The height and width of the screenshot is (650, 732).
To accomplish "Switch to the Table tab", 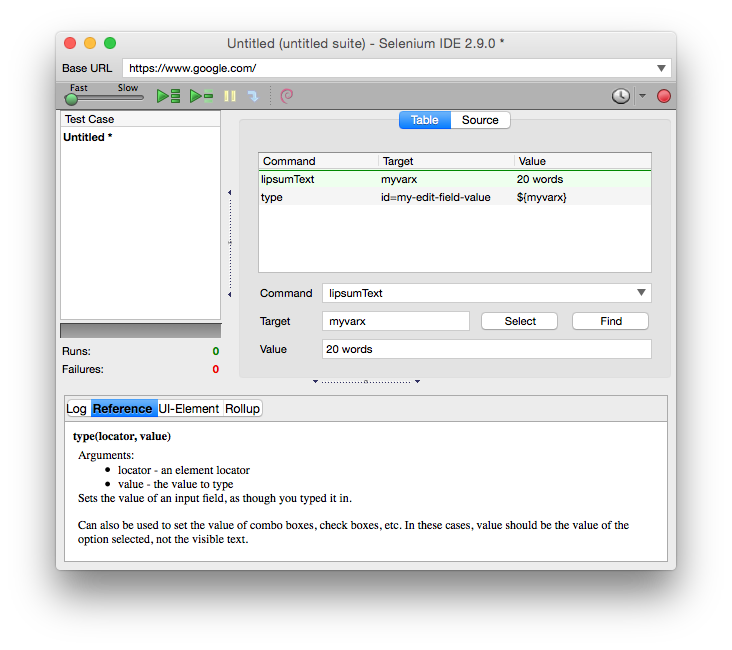I will pyautogui.click(x=425, y=120).
